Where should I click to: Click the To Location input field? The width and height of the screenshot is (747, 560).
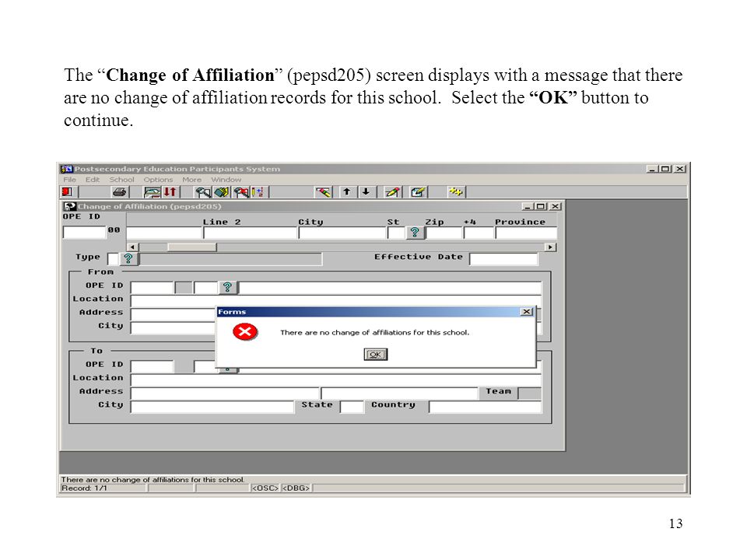[336, 380]
